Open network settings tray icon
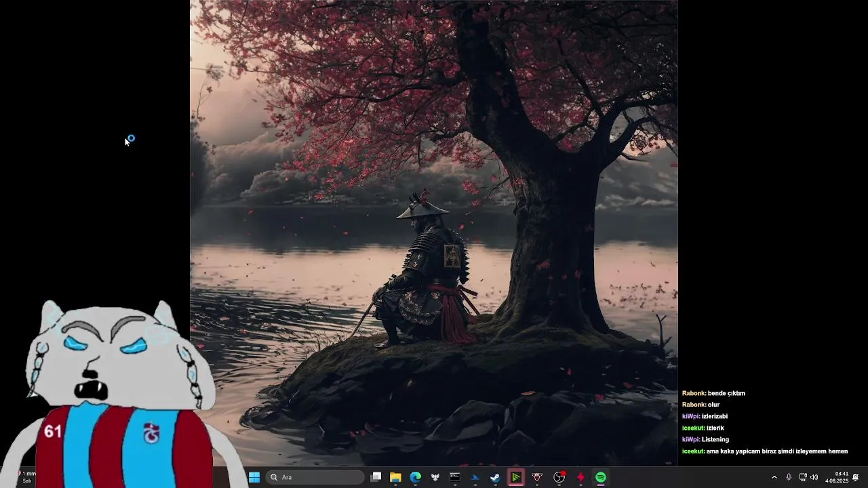 (x=803, y=477)
